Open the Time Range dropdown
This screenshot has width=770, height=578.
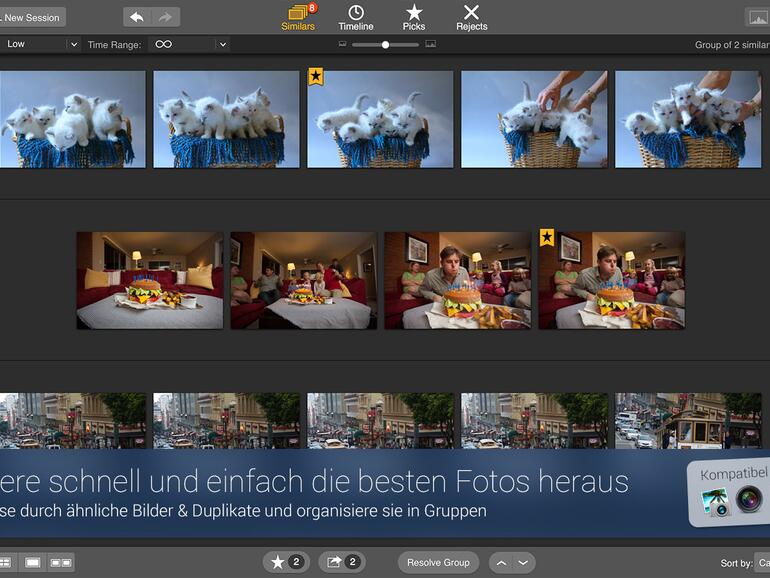189,44
